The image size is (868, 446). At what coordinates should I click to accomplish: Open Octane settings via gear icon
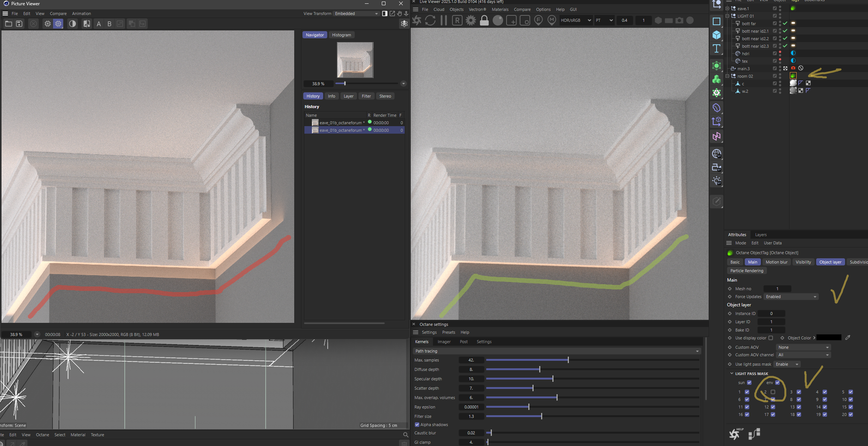click(470, 20)
